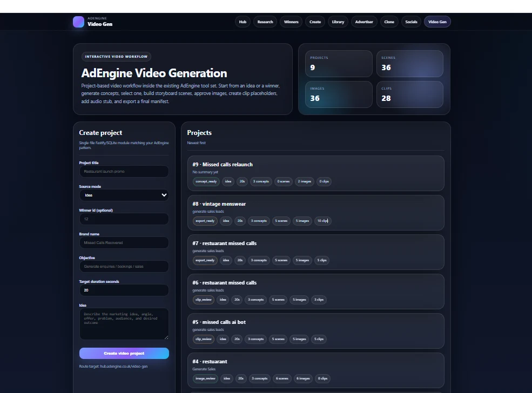Click export_ready tag on project #7
This screenshot has width=532, height=393.
click(205, 260)
